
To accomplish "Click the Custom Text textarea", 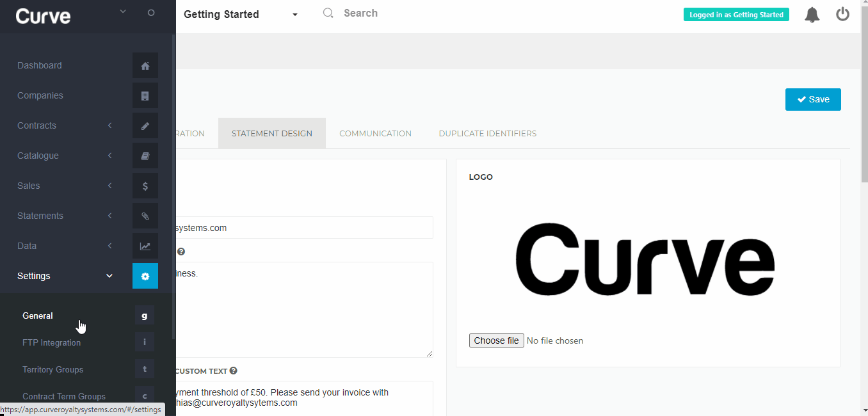I will (x=304, y=398).
